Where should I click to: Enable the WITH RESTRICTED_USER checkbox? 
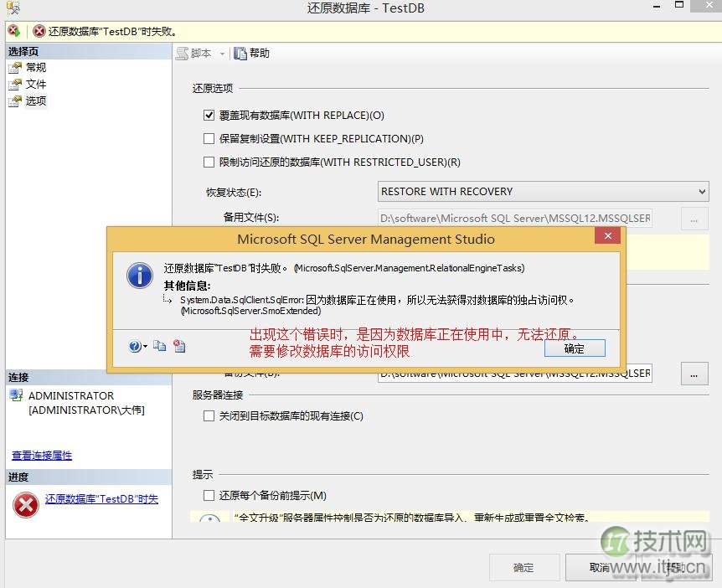pyautogui.click(x=209, y=162)
